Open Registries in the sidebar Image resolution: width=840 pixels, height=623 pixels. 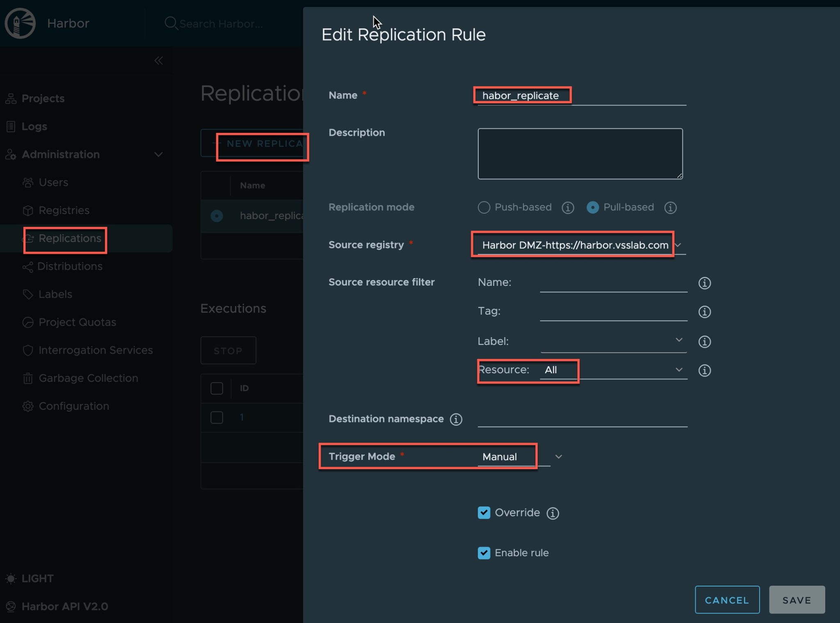tap(64, 210)
